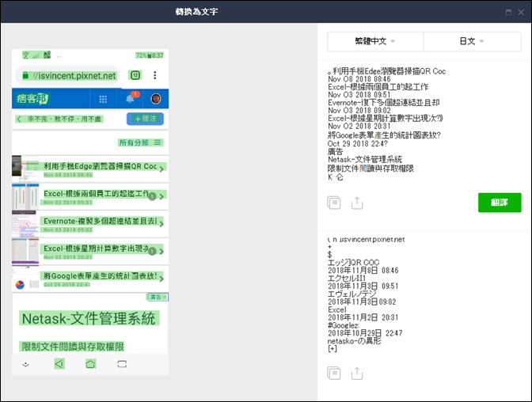The width and height of the screenshot is (532, 402).
Task: Tap the hide navigation bar down-arrow icon
Action: pos(25,365)
